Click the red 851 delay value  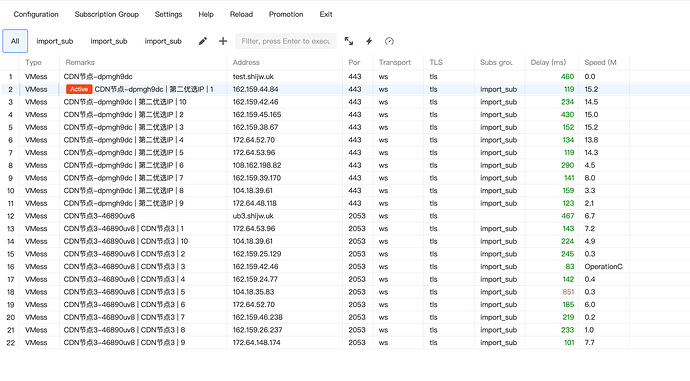pos(568,292)
